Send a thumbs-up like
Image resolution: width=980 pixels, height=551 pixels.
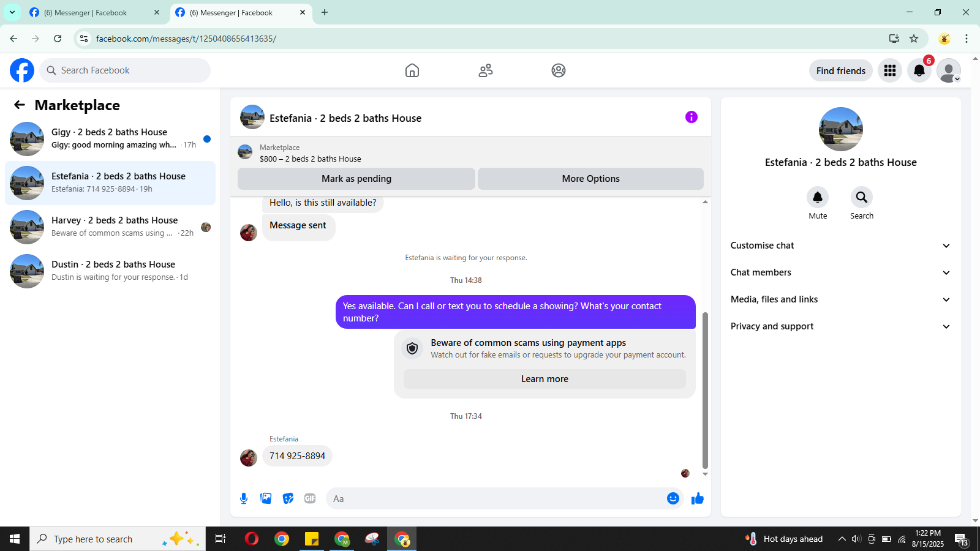click(698, 498)
